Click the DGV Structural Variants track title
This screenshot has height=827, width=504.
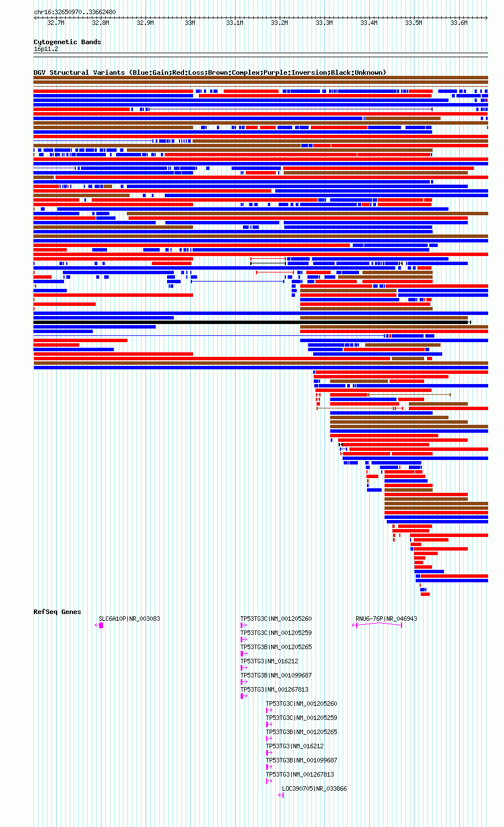[x=210, y=73]
